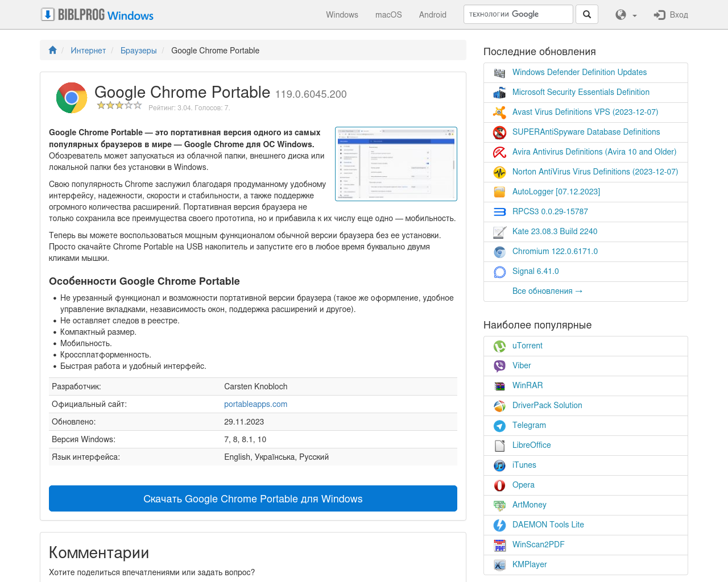The height and width of the screenshot is (582, 728).
Task: Click the Viber icon
Action: tap(499, 366)
